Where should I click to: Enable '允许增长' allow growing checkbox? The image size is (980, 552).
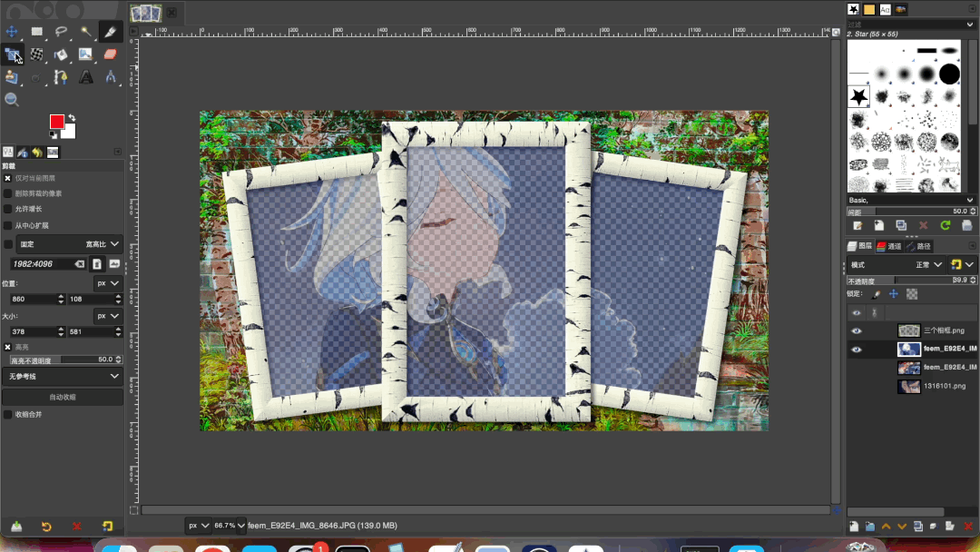(x=7, y=209)
